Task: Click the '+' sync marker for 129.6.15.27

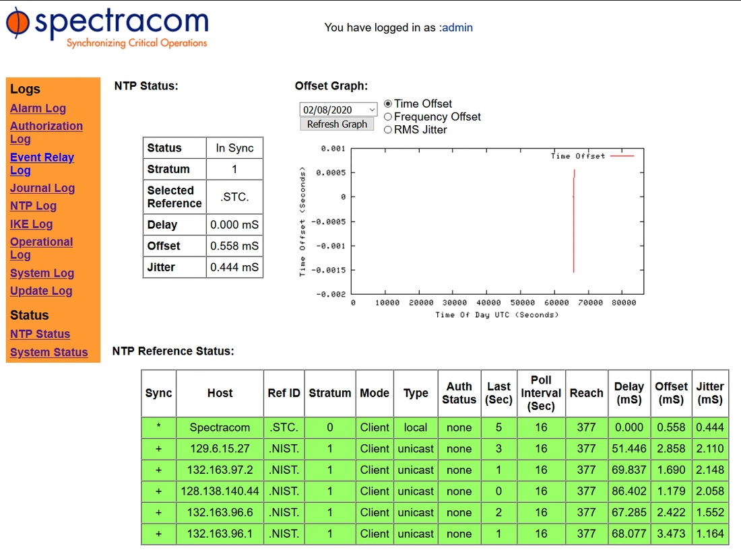Action: click(159, 448)
